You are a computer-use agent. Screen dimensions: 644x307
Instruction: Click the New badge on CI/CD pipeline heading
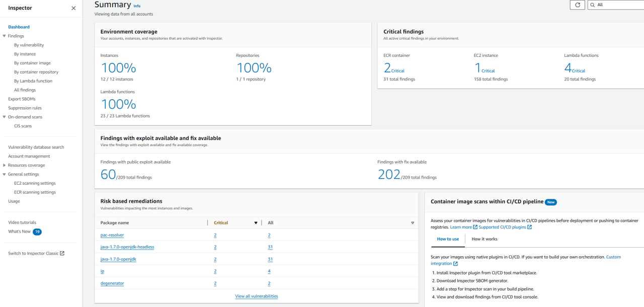coord(551,202)
